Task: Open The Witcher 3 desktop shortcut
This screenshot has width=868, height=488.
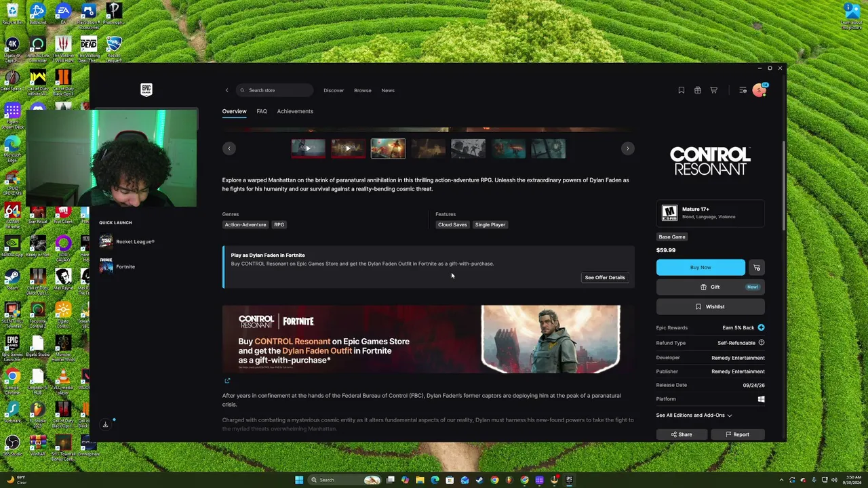Action: (x=63, y=49)
